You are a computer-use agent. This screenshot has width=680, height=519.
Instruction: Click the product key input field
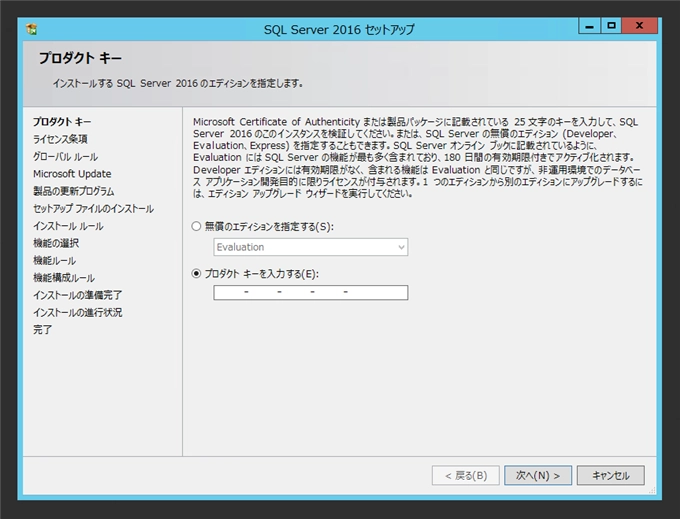(311, 292)
